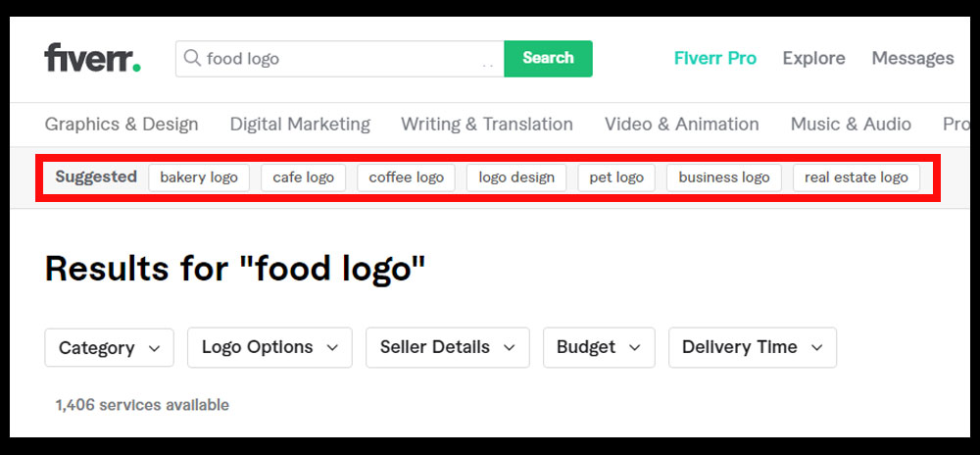The image size is (980, 455).
Task: Click the green Search button
Action: [548, 58]
